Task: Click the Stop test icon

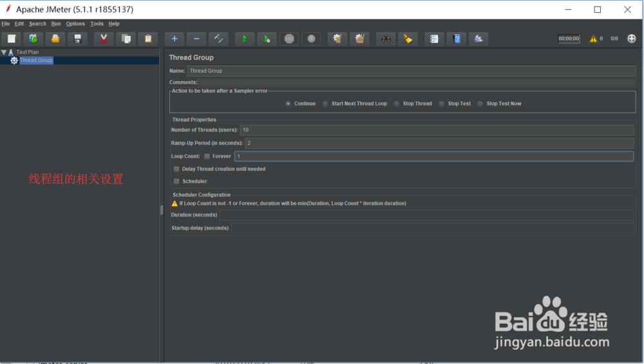Action: tap(289, 39)
